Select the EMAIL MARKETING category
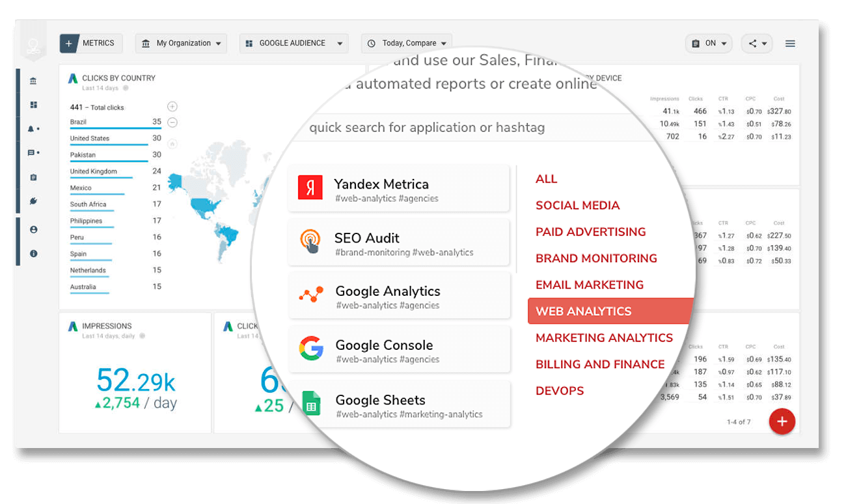Screen dimensions: 846x504 (590, 285)
